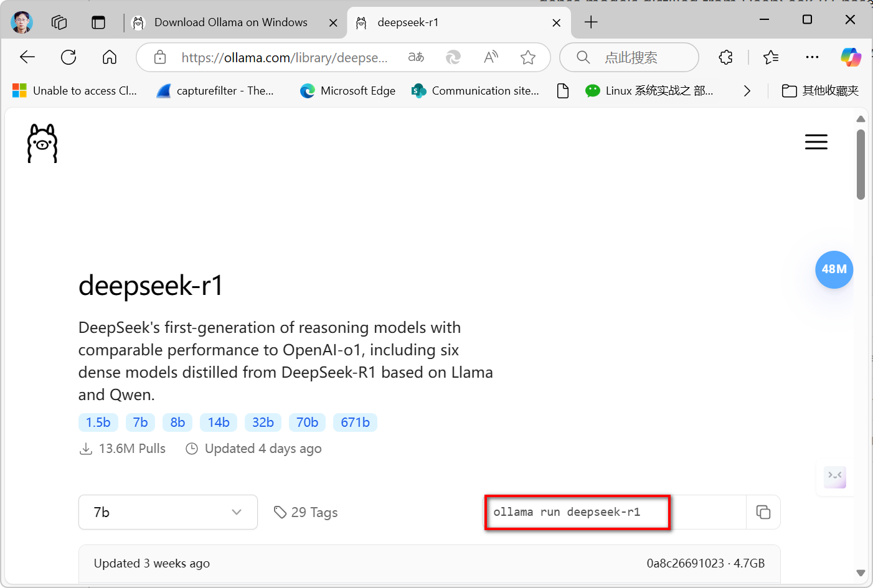Copy the ollama run command
The width and height of the screenshot is (873, 588).
coord(763,512)
